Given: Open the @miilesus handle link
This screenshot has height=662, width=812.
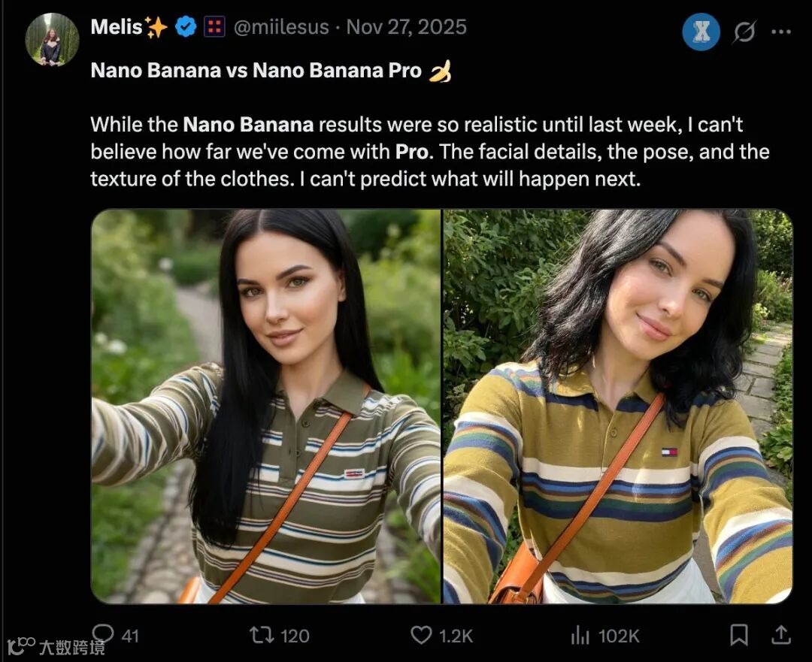Looking at the screenshot, I should [281, 27].
